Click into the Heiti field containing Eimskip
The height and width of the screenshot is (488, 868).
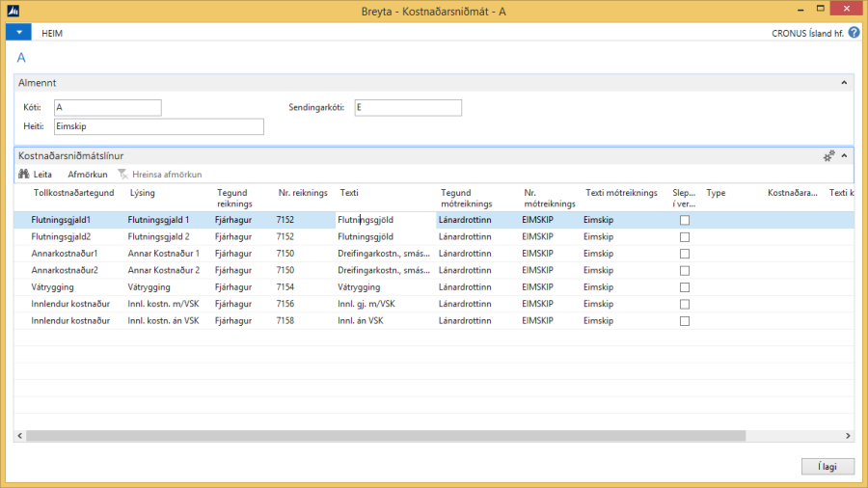pyautogui.click(x=158, y=126)
